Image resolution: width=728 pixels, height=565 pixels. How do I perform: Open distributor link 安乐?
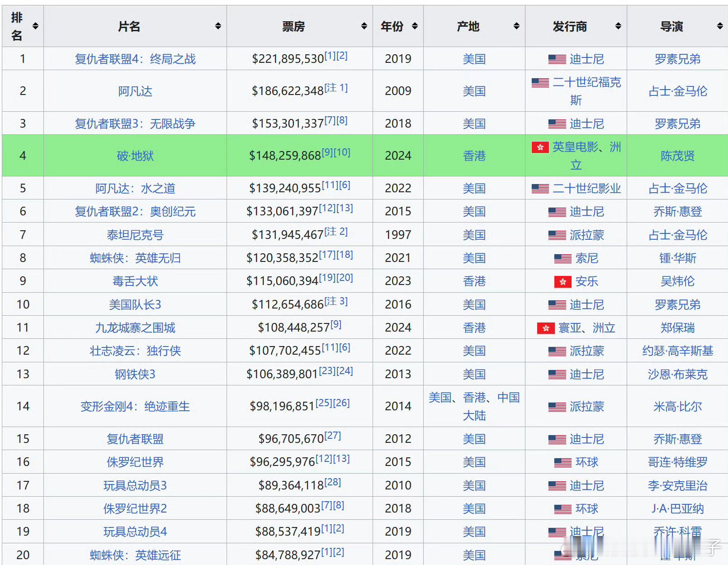point(587,281)
